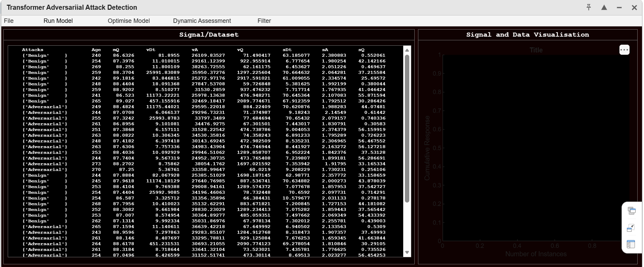Click the overlapping windows icon in side panel

[632, 211]
